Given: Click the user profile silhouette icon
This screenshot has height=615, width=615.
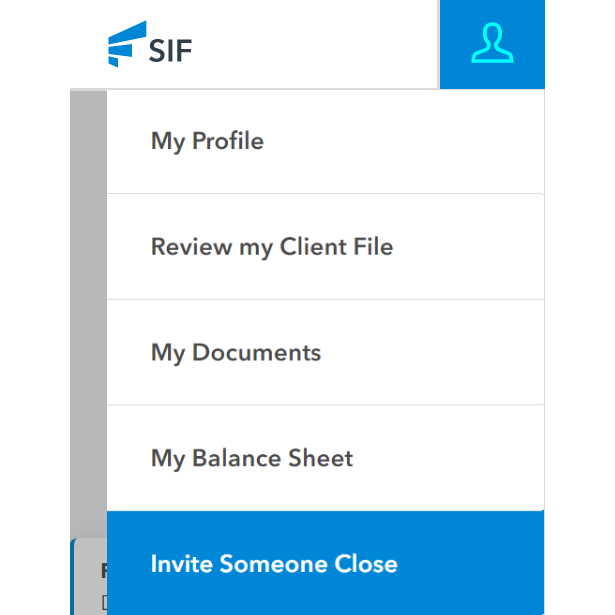Looking at the screenshot, I should point(492,43).
